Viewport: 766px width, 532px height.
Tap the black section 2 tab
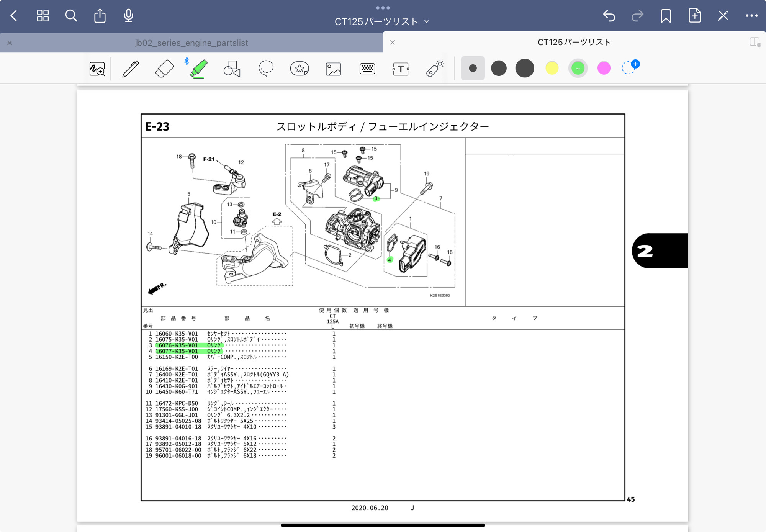pos(660,250)
